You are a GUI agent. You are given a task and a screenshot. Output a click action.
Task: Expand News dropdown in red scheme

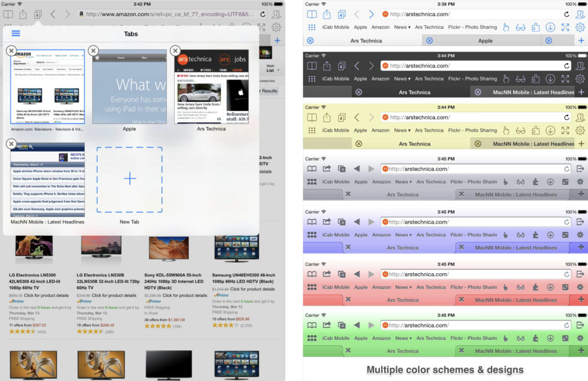point(403,287)
